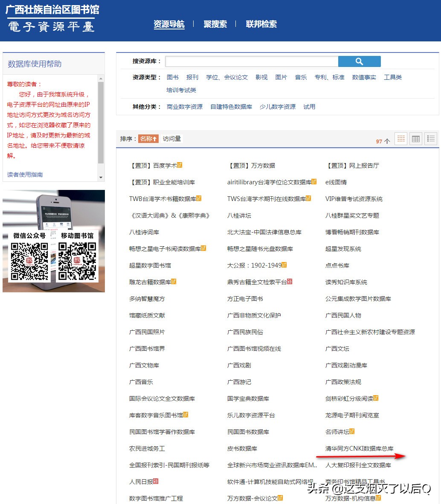Select the 影视 resource type filter
441x504 pixels.
click(x=261, y=77)
